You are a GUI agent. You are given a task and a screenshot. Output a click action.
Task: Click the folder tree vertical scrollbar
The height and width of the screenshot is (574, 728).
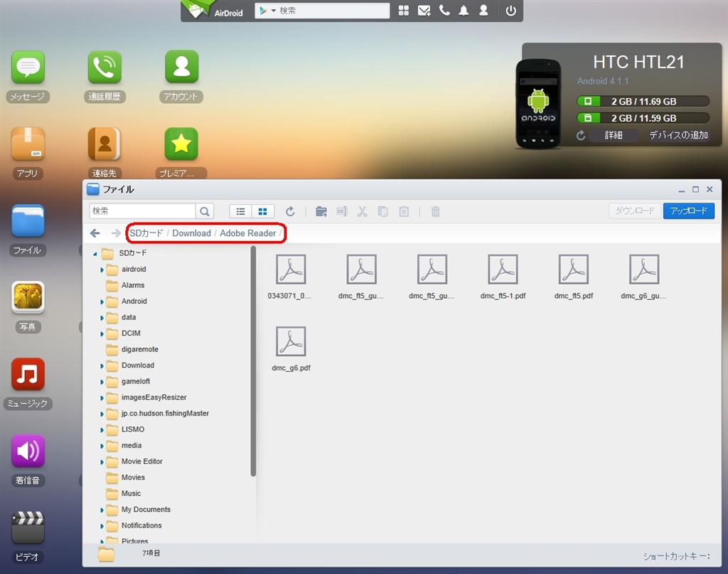coord(253,361)
